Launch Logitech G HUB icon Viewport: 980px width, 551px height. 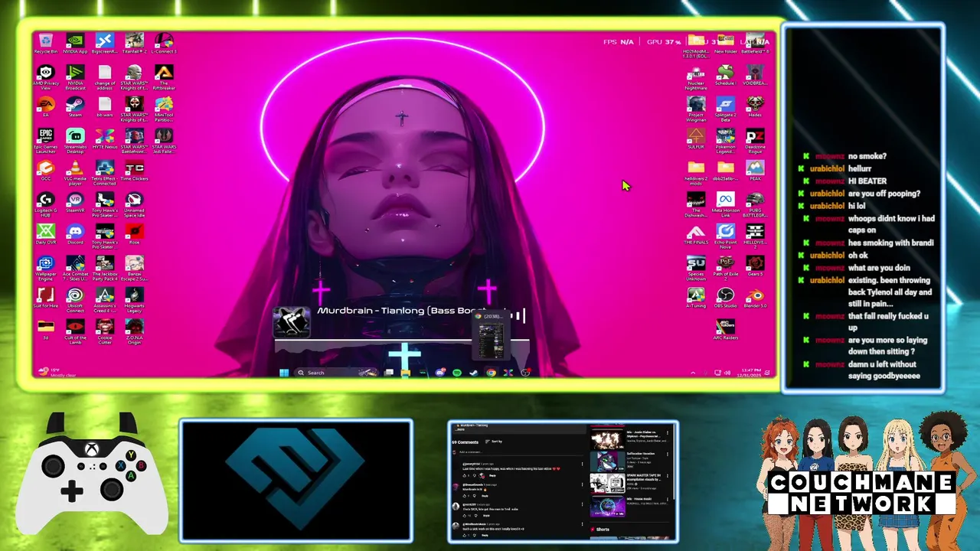[45, 204]
